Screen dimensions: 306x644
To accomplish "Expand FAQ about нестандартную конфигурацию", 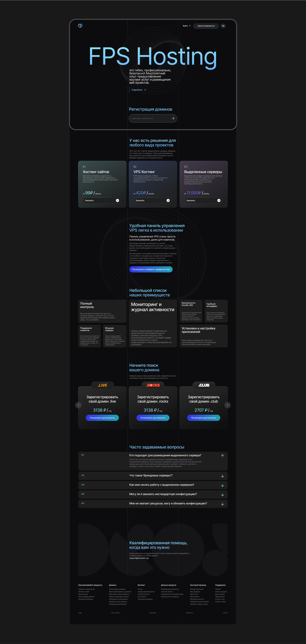I will point(222,495).
